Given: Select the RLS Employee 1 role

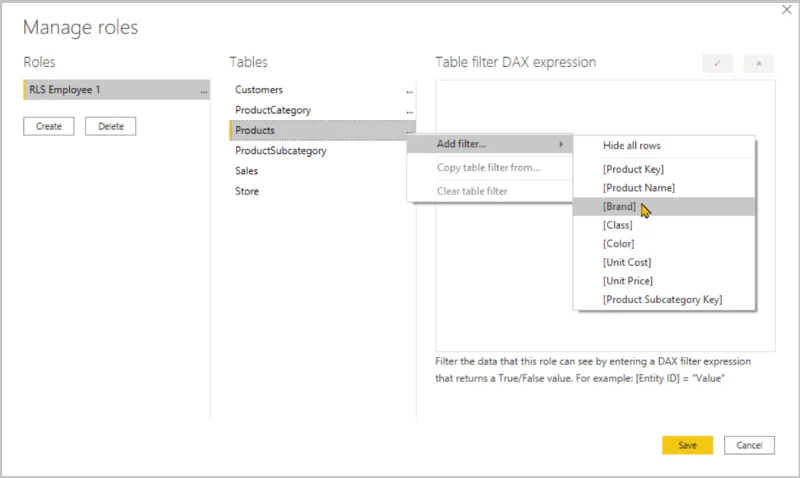Looking at the screenshot, I should pyautogui.click(x=116, y=90).
